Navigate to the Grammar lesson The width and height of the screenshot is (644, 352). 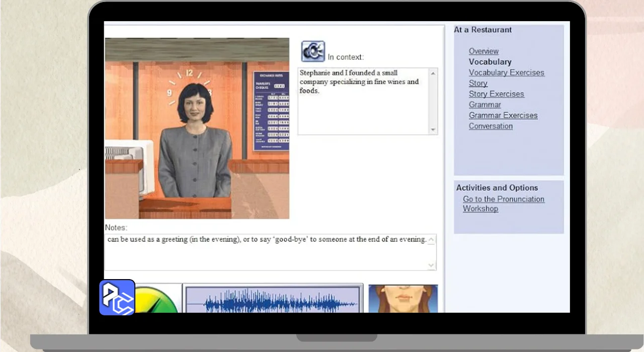(x=485, y=105)
